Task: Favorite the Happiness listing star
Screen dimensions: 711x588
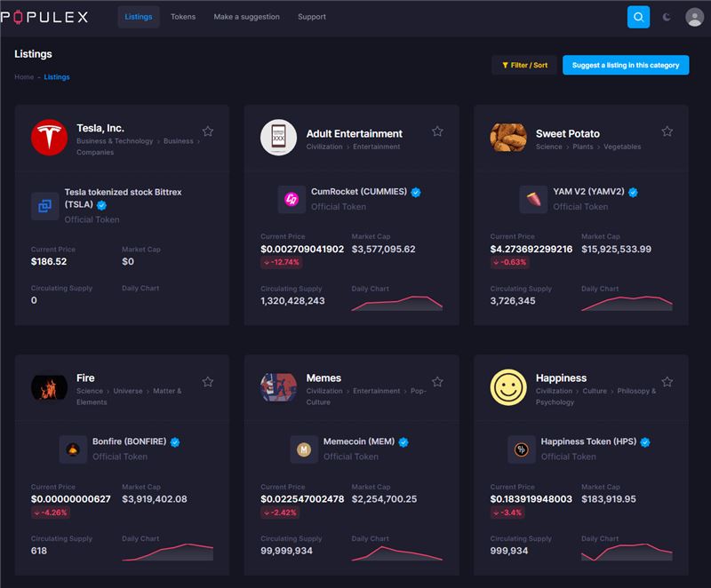Action: point(667,381)
